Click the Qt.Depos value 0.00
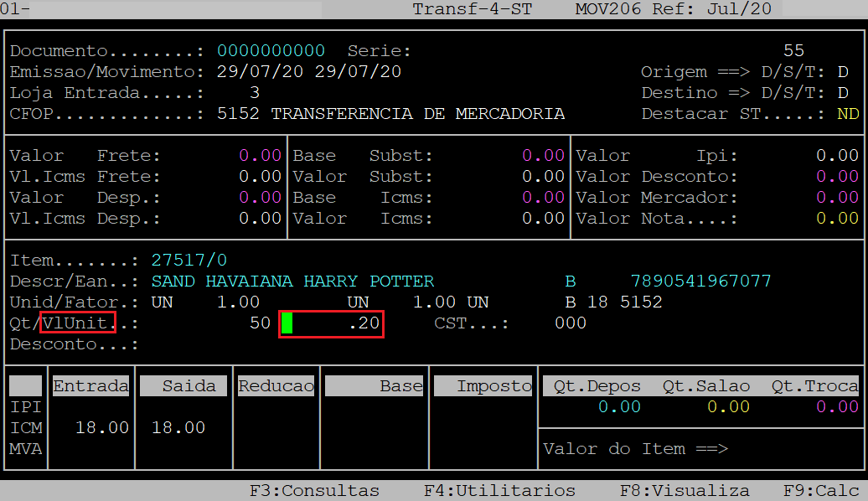The width and height of the screenshot is (868, 501). click(619, 407)
